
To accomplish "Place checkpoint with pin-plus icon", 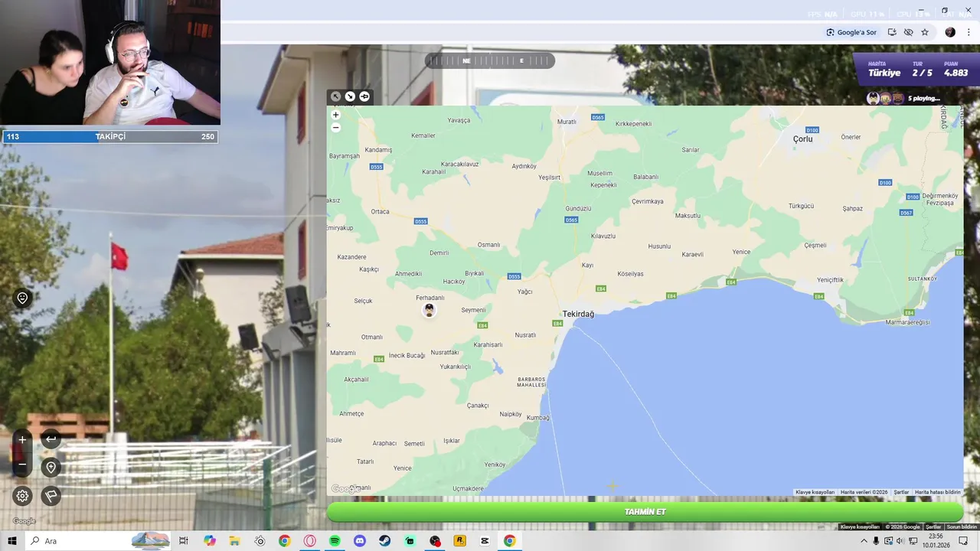I will point(51,468).
